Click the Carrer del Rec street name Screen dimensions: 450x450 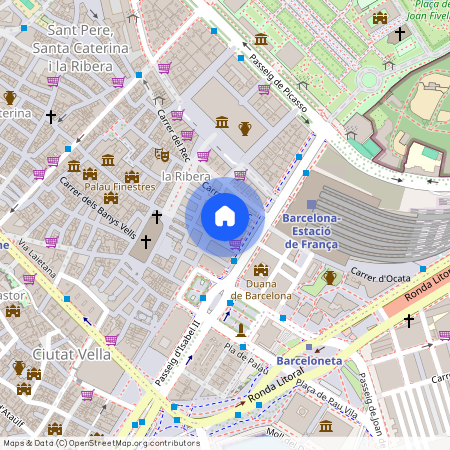[x=174, y=136]
